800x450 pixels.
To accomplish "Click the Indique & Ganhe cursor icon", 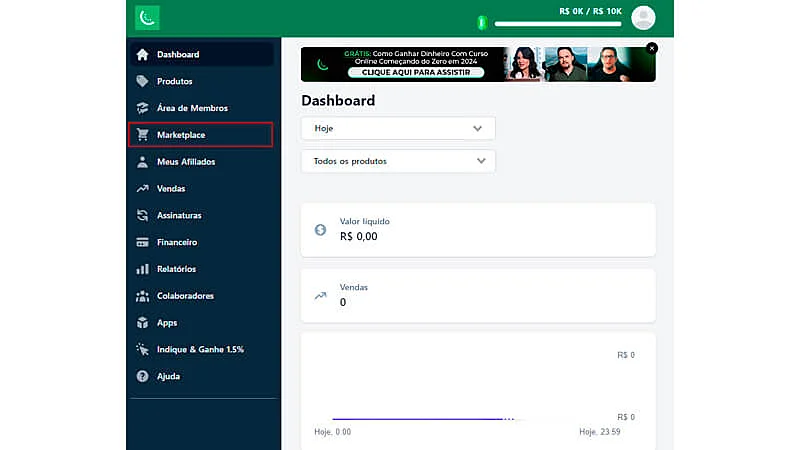I will (142, 349).
